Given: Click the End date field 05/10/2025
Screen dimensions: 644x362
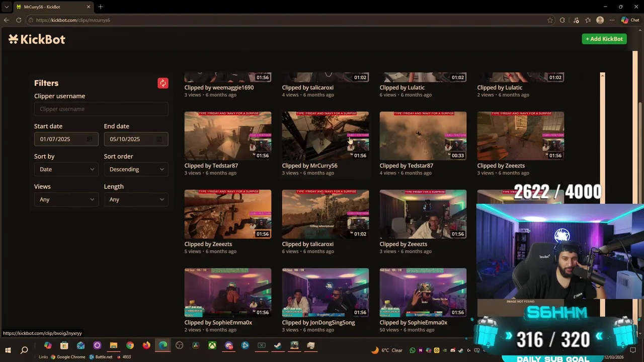Looking at the screenshot, I should [136, 139].
